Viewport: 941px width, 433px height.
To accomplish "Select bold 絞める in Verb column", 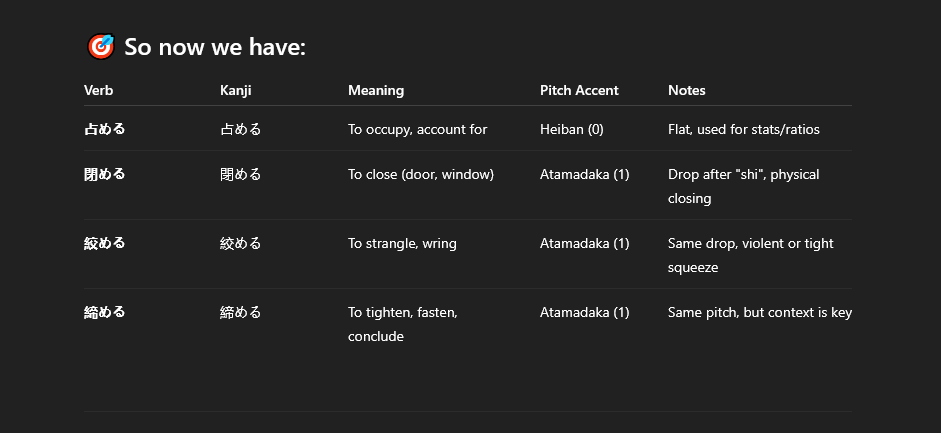I will pos(104,243).
